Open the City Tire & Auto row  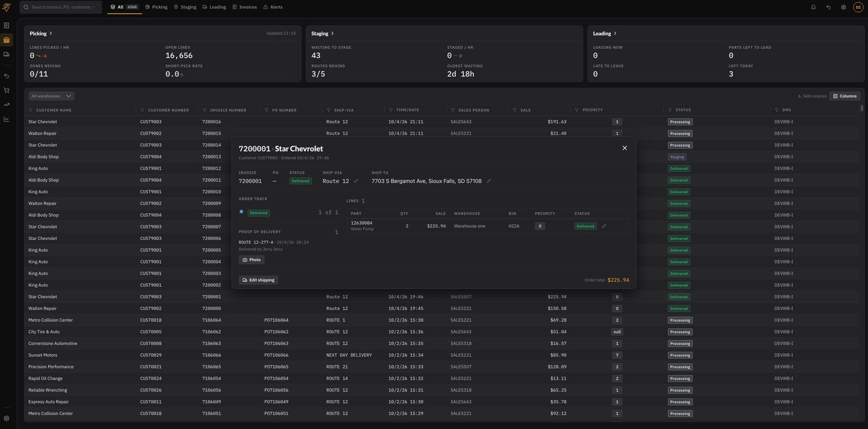(x=442, y=332)
